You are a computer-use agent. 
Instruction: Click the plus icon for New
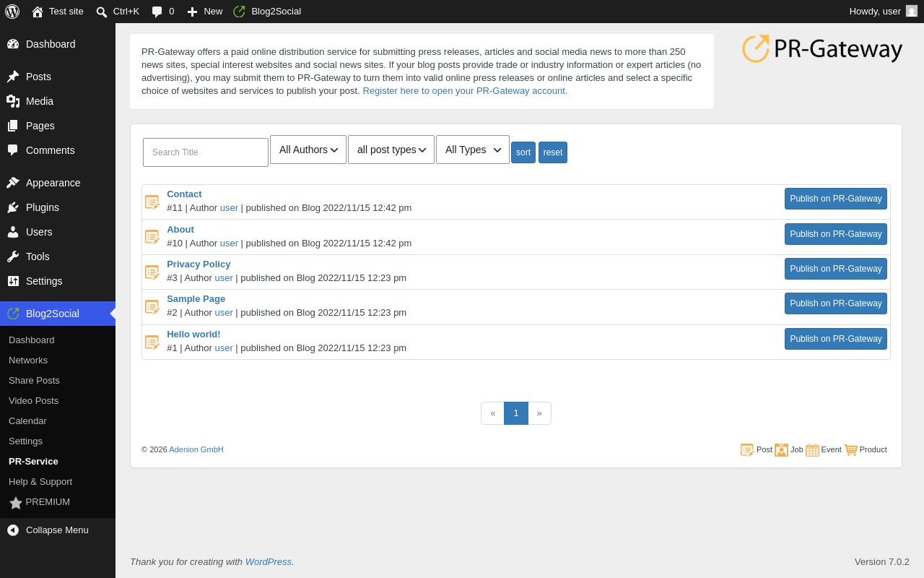192,12
